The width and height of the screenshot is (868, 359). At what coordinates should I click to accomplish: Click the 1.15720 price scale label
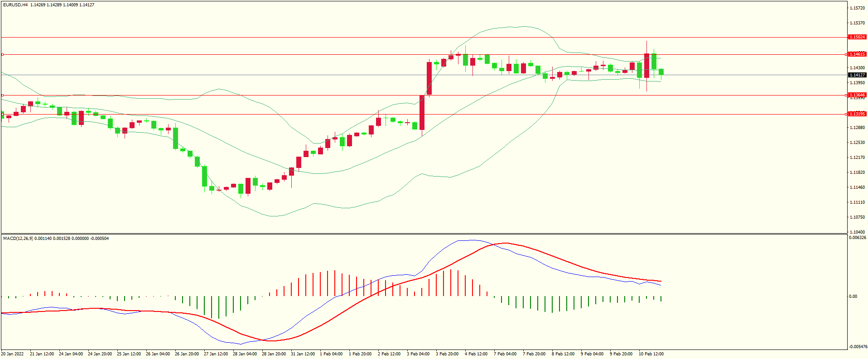point(857,8)
